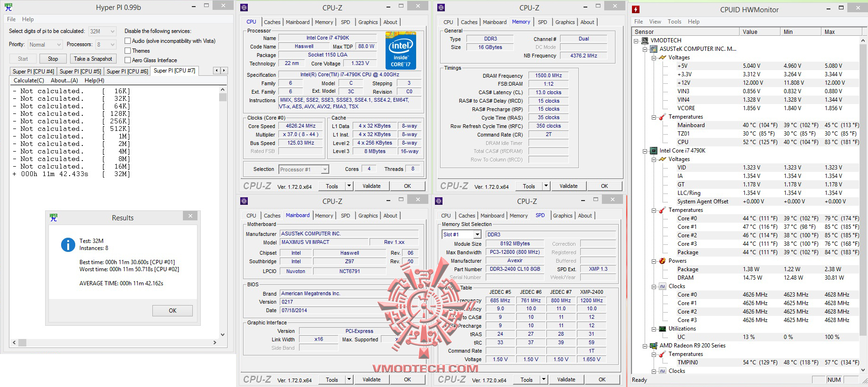Click the Intel inside Core i7 logo
Image resolution: width=868 pixels, height=387 pixels.
point(401,50)
